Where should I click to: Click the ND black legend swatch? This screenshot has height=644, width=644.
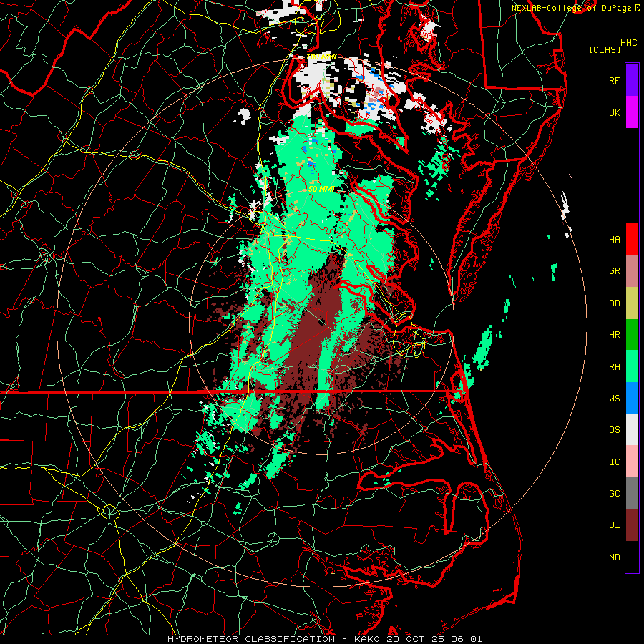(632, 557)
